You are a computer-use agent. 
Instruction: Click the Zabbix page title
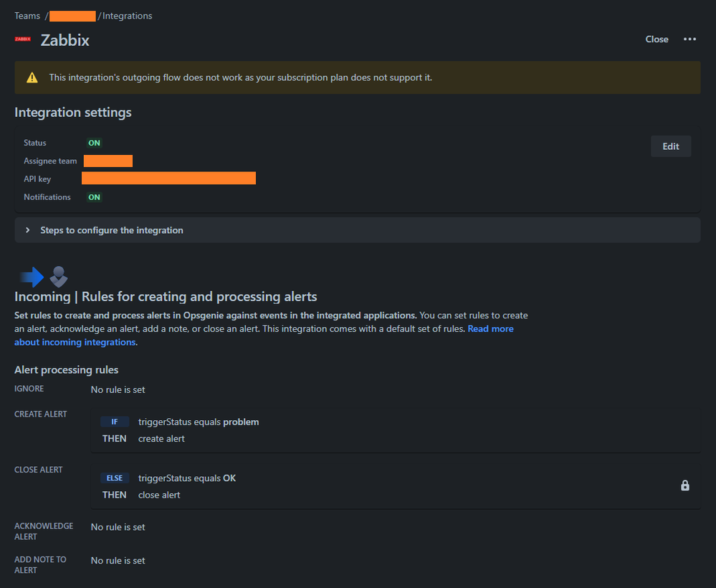(x=65, y=40)
